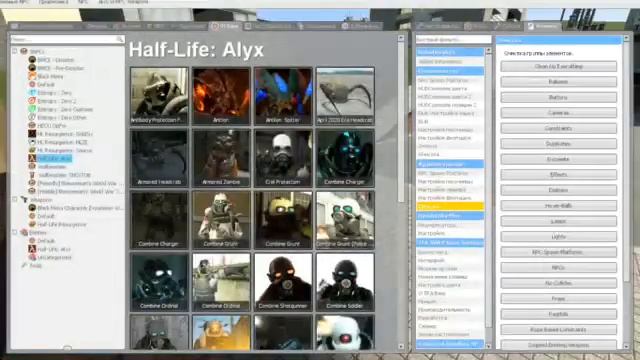This screenshot has height=360, width=640.
Task: Open Black Mesa Character Expansion weapons category
Action: click(80, 208)
